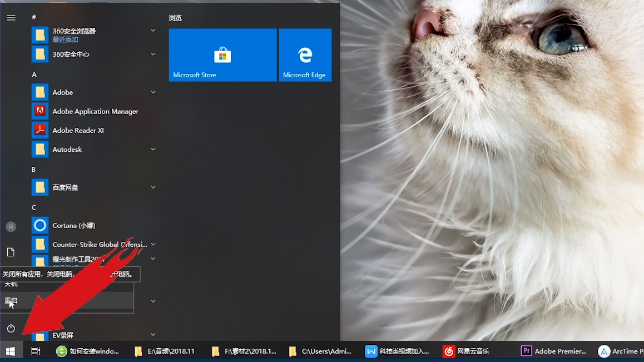This screenshot has height=362, width=644.
Task: Open the Documents icon in Start sidebar
Action: pos(11,252)
